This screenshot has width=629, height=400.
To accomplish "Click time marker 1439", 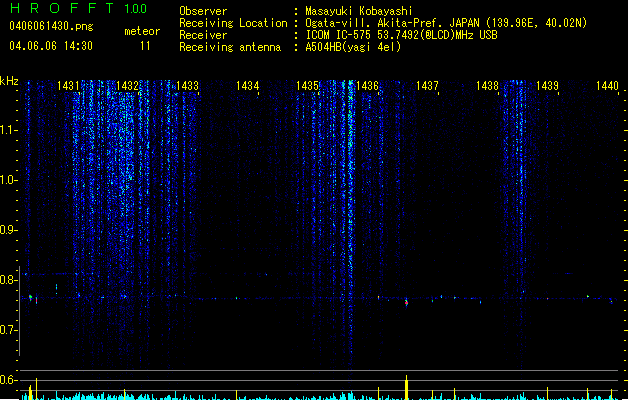I will [547, 86].
